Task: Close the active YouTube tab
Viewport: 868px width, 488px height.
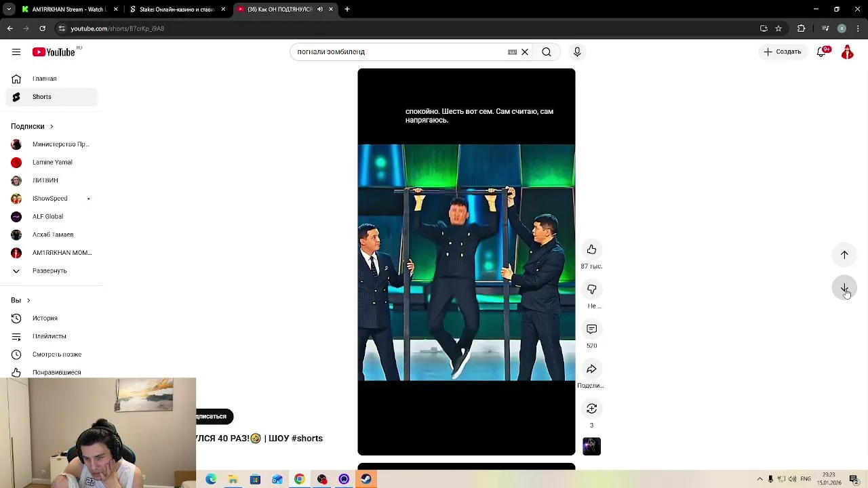Action: [x=331, y=9]
